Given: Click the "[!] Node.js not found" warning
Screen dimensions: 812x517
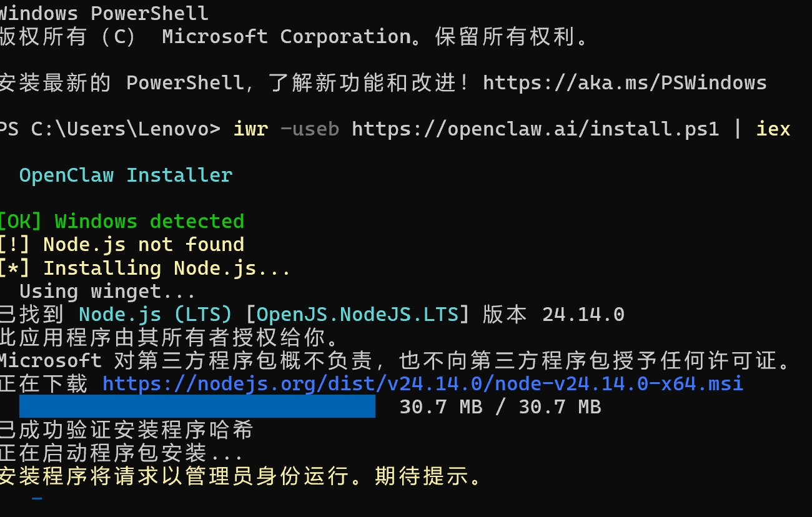Looking at the screenshot, I should click(122, 245).
